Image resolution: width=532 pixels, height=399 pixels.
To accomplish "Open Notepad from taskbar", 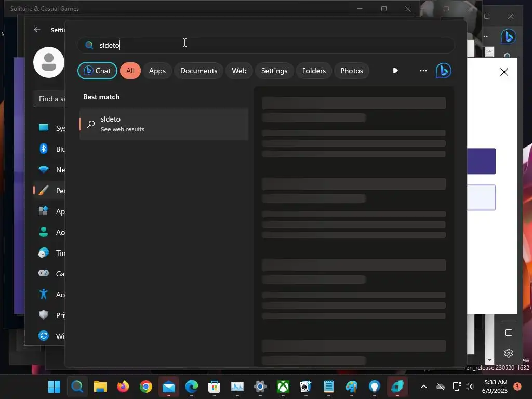I will (x=329, y=387).
